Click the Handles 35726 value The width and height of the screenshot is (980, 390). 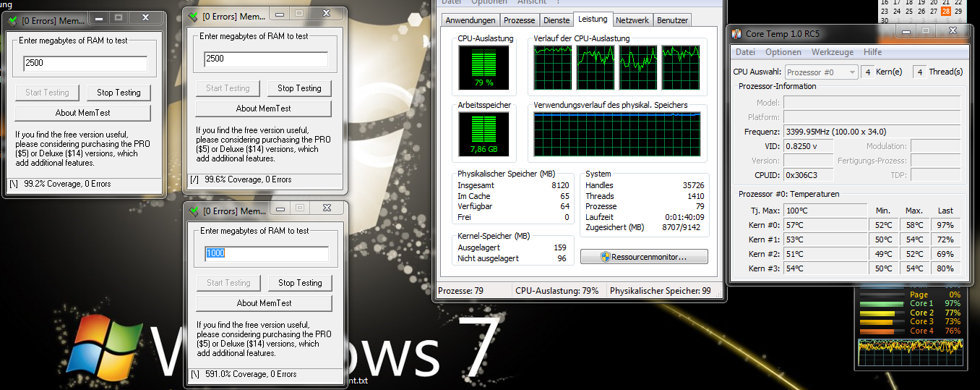click(694, 185)
